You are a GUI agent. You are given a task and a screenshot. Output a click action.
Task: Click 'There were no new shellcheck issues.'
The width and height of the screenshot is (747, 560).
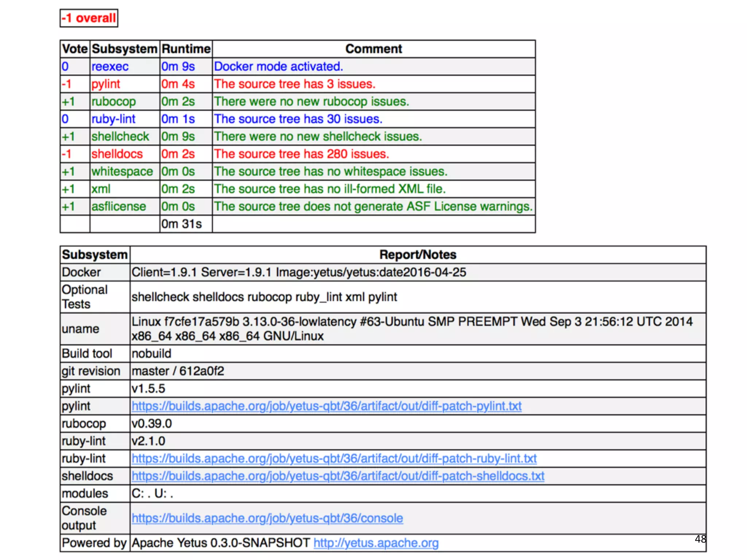pos(318,137)
